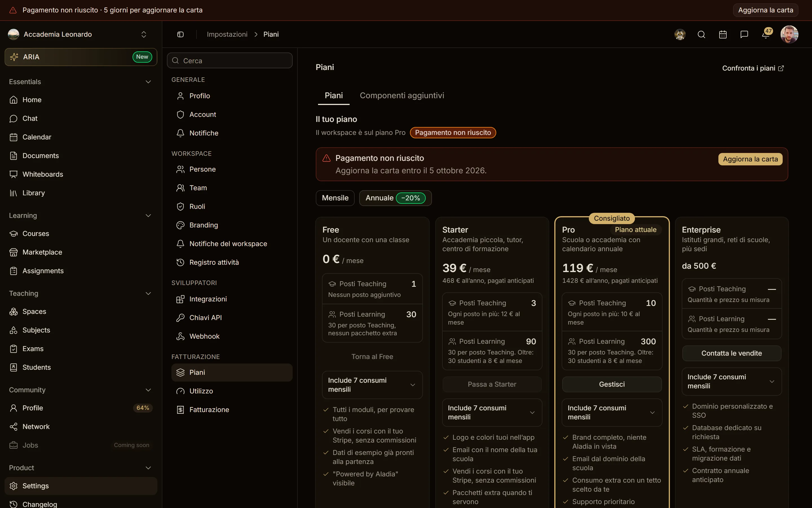Open Impostazioni breadcrumb
The width and height of the screenshot is (812, 508).
point(227,34)
